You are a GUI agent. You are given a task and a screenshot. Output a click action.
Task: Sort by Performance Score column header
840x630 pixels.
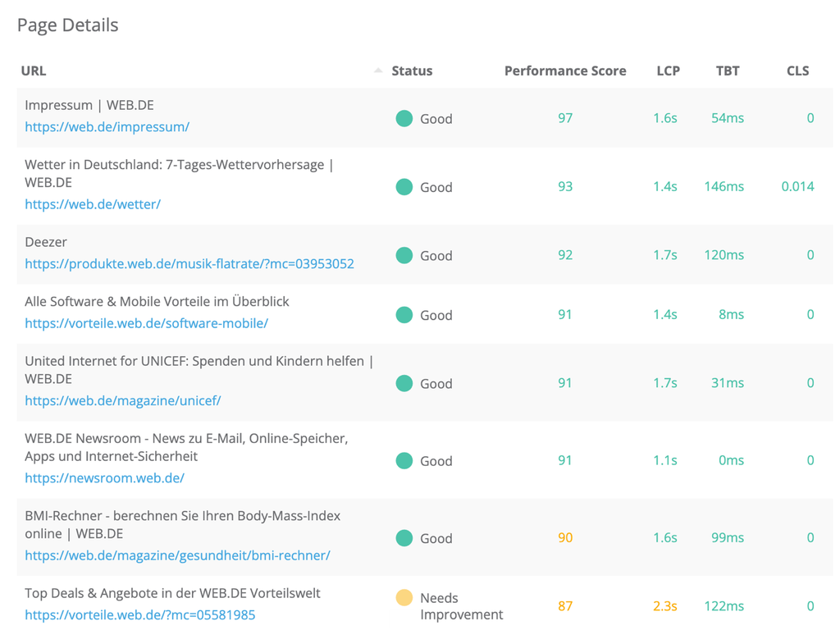pos(565,71)
